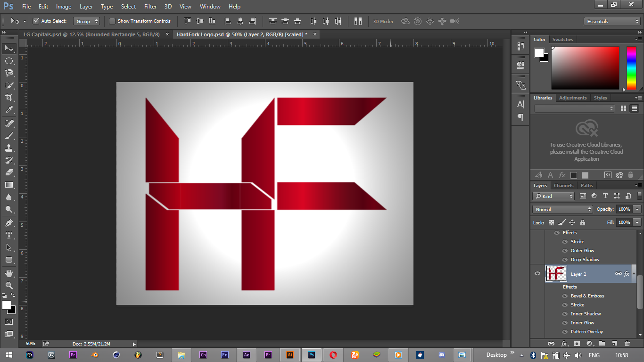Switch to the Channels tab
Viewport: 644px width, 362px height.
point(563,186)
